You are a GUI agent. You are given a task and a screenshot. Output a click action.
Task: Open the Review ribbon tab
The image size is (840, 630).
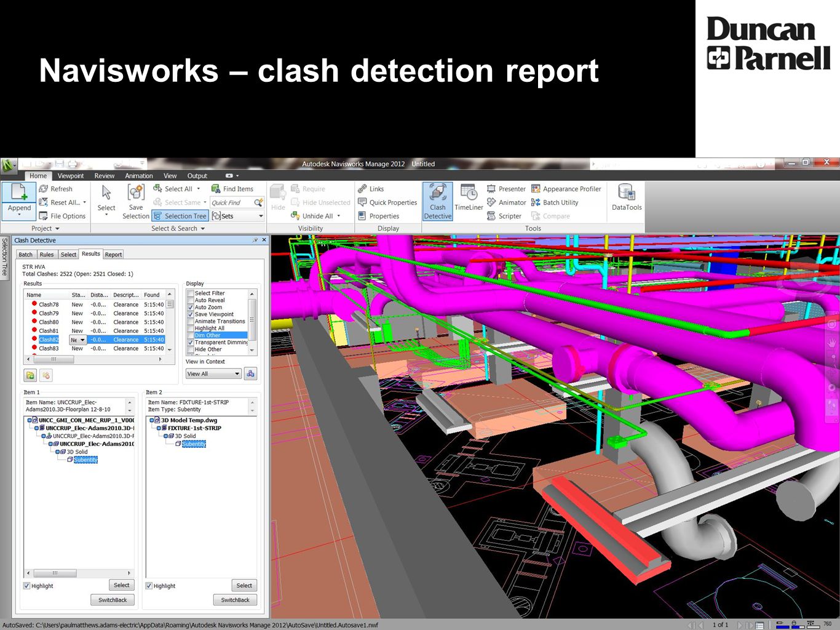(105, 176)
